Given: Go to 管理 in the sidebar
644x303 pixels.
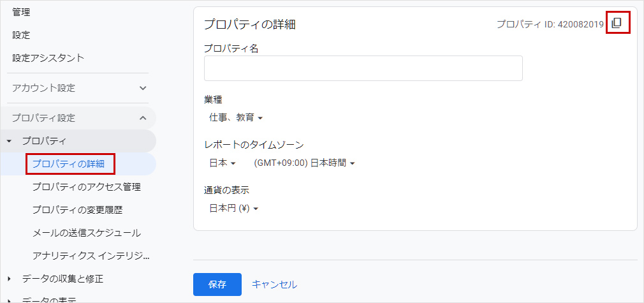Looking at the screenshot, I should click(21, 12).
